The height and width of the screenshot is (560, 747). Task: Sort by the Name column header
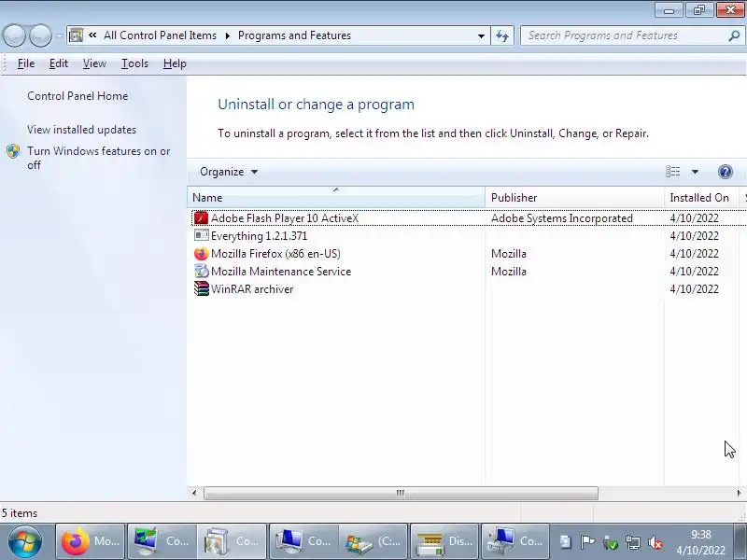pyautogui.click(x=336, y=198)
